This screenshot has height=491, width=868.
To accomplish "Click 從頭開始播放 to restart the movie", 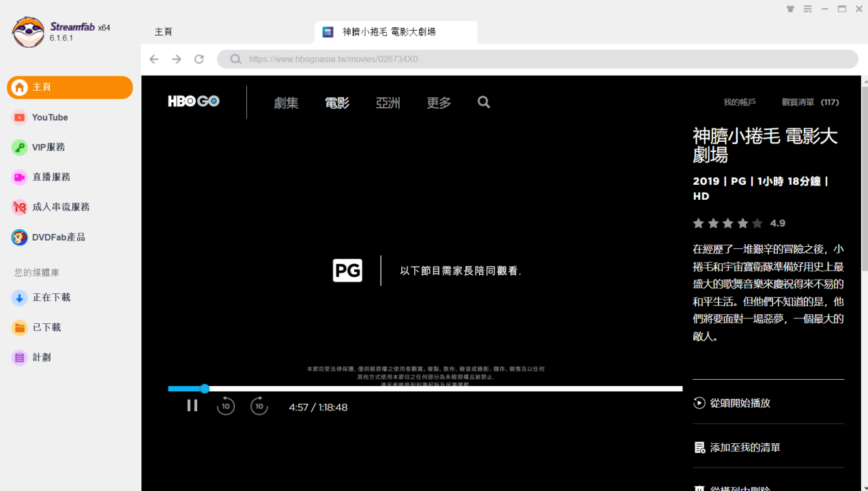I will 732,403.
